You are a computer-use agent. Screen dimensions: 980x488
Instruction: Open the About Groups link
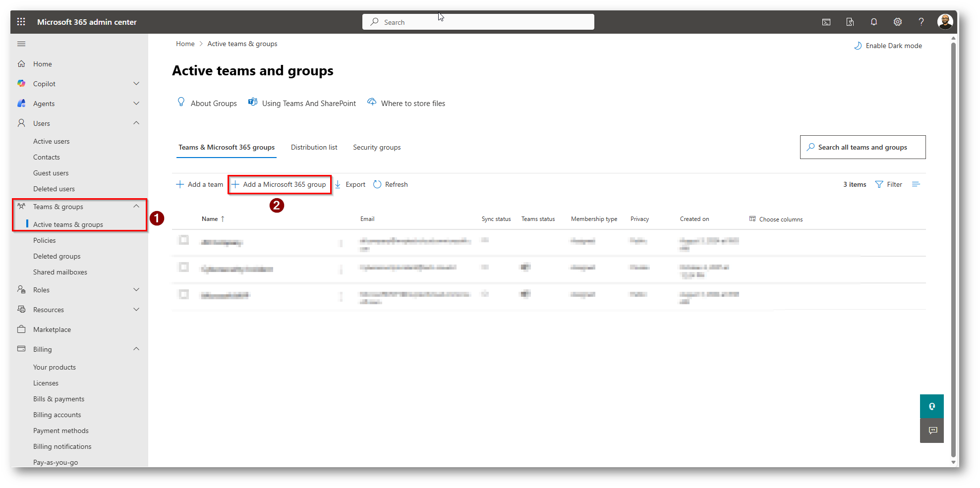pos(207,103)
